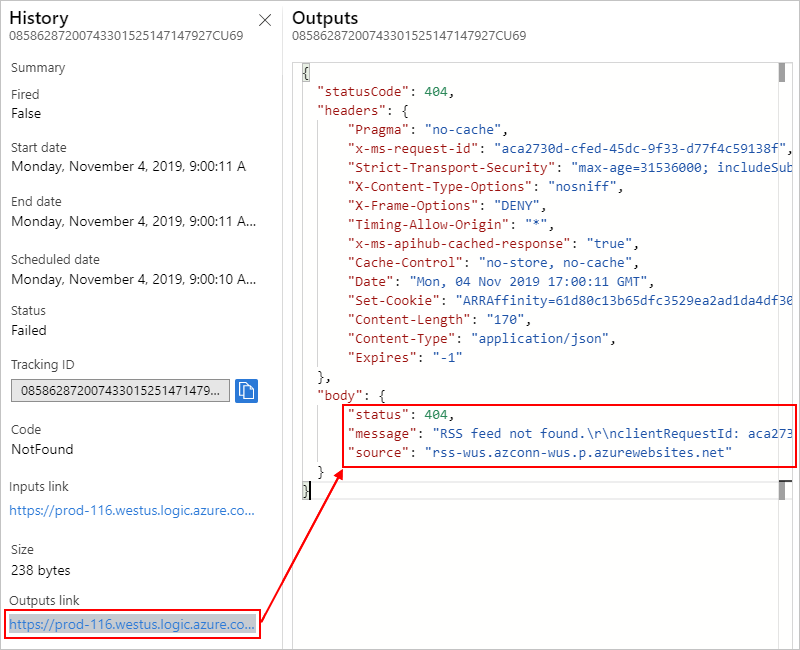
Task: Click the bottom scrollbar thumb of Outputs viewer
Action: pyautogui.click(x=782, y=490)
